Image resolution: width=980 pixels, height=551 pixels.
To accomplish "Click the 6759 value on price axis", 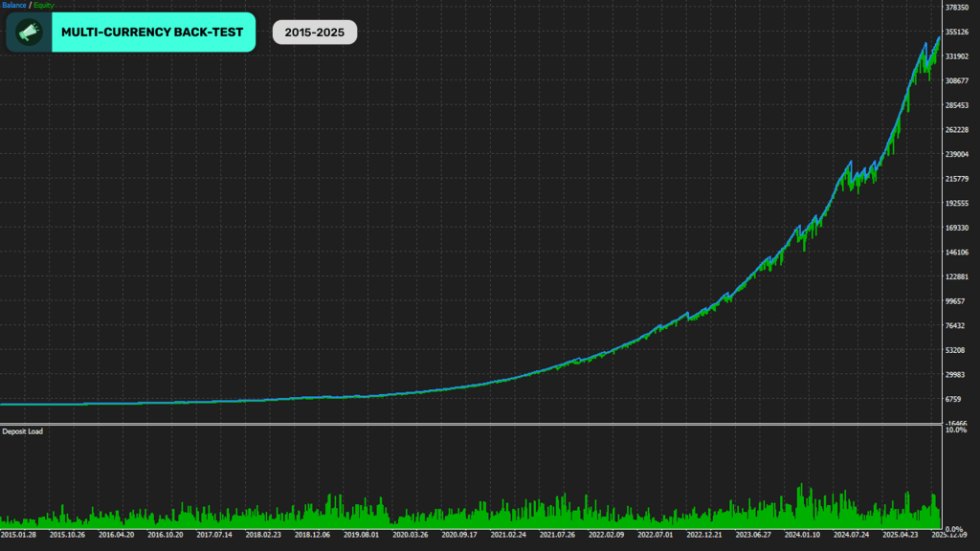I will (x=953, y=399).
